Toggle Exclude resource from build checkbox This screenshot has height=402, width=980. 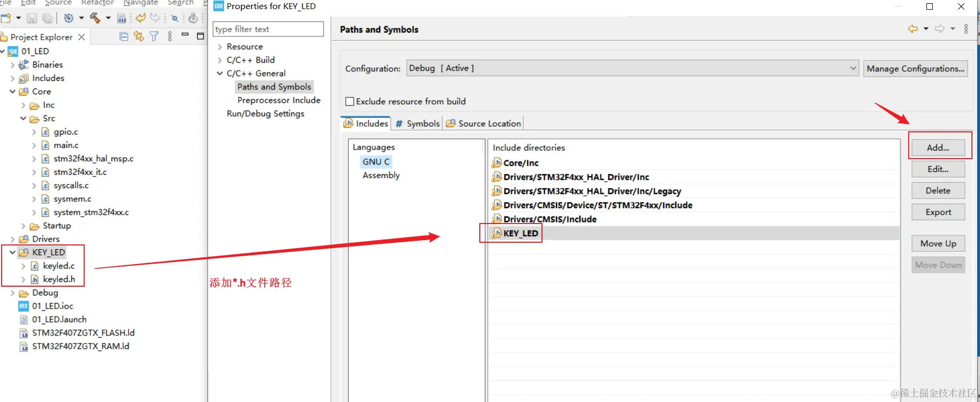(x=350, y=101)
